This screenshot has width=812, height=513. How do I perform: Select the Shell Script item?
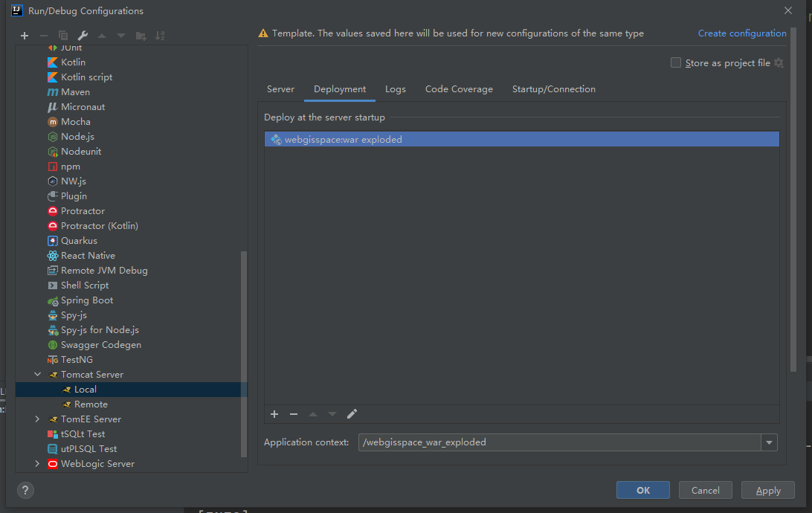click(85, 285)
